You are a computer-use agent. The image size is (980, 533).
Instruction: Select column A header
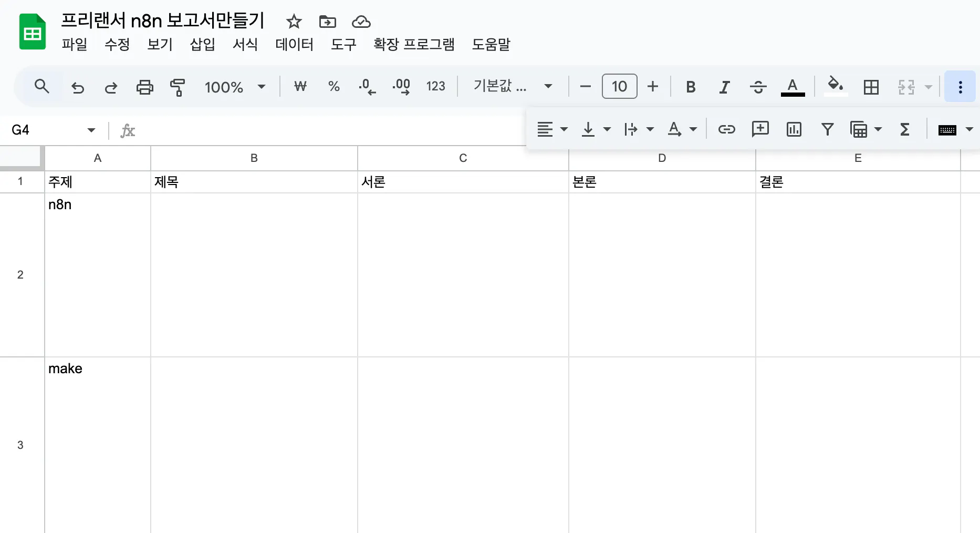tap(98, 158)
